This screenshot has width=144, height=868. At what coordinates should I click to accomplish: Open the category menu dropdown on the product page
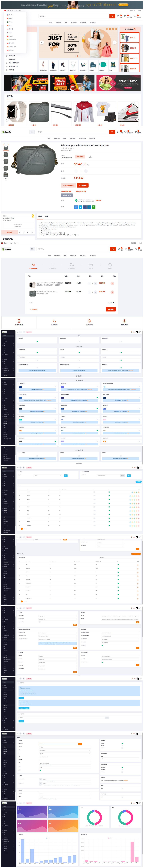[x=32, y=132]
